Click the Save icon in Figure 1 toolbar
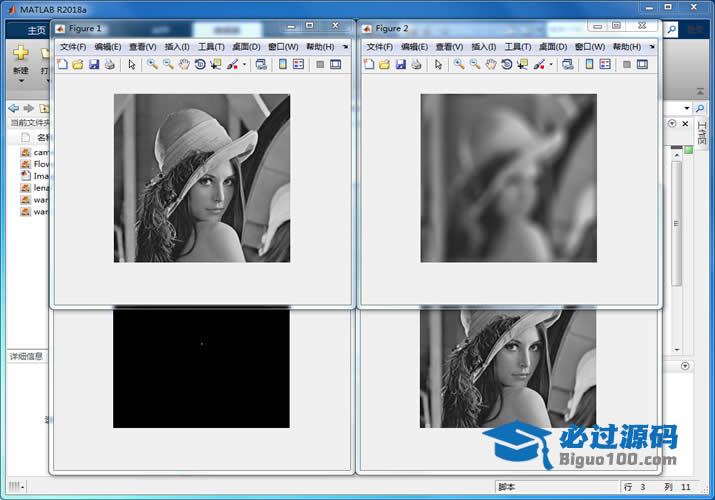 click(x=94, y=64)
